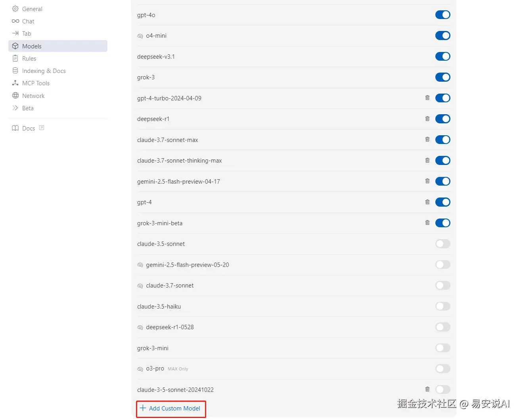Click the cube icon next to Models
Screen dimensions: 521x420
(15, 46)
